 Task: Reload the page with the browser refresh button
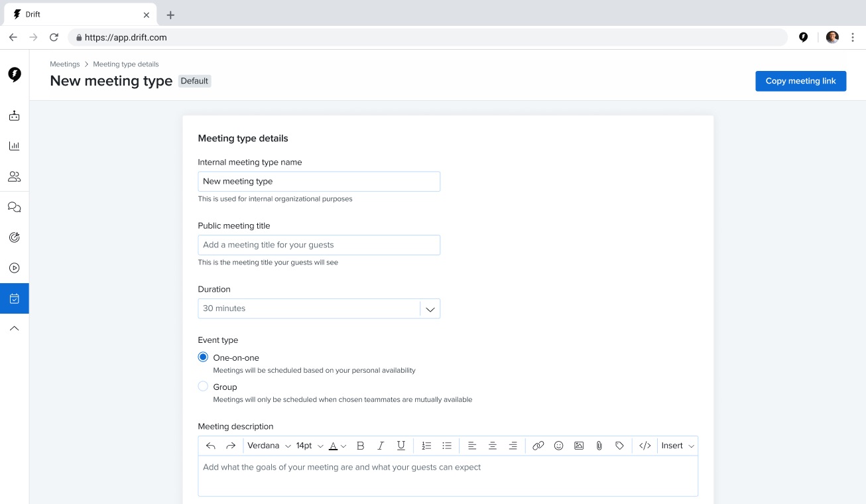click(x=54, y=37)
